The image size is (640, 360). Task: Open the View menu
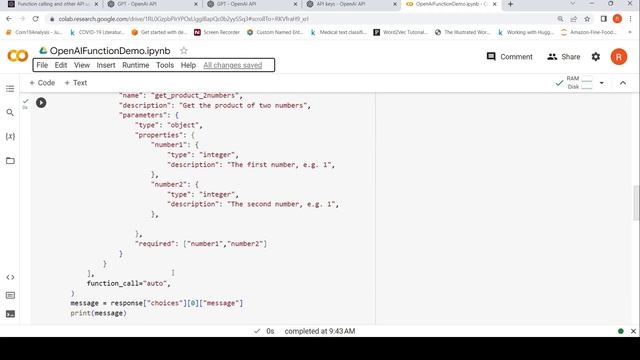(x=82, y=65)
